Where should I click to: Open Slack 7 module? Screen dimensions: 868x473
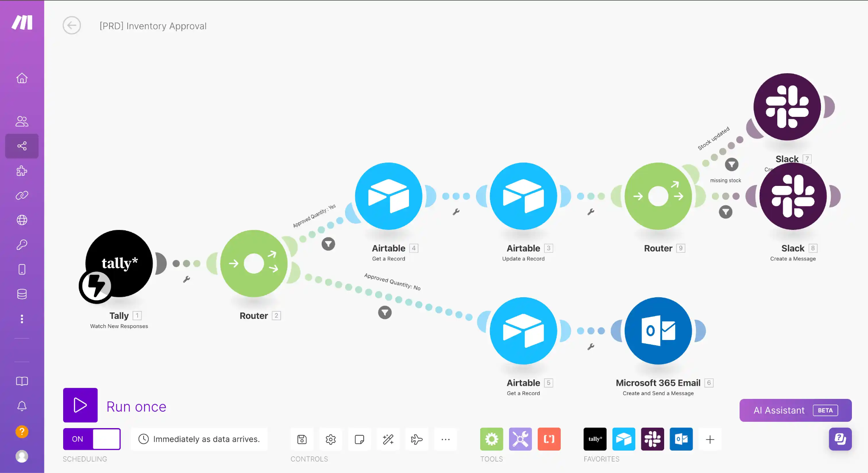coord(787,107)
